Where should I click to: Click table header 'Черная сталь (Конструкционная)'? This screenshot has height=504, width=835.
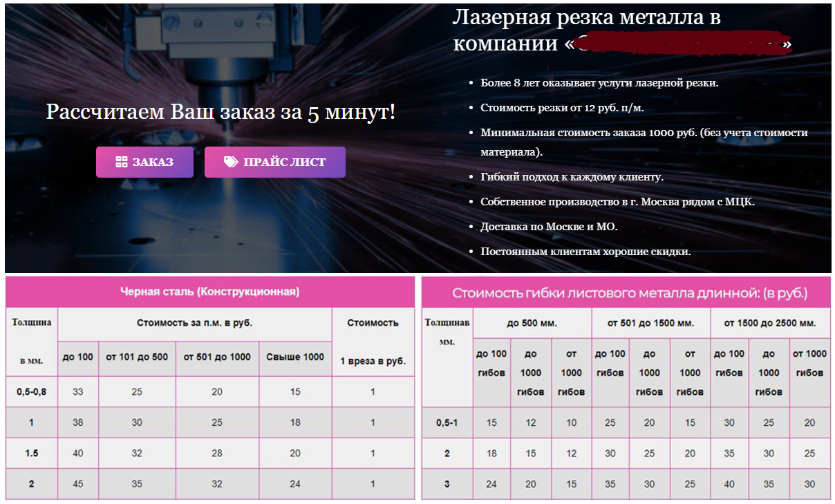tap(210, 292)
